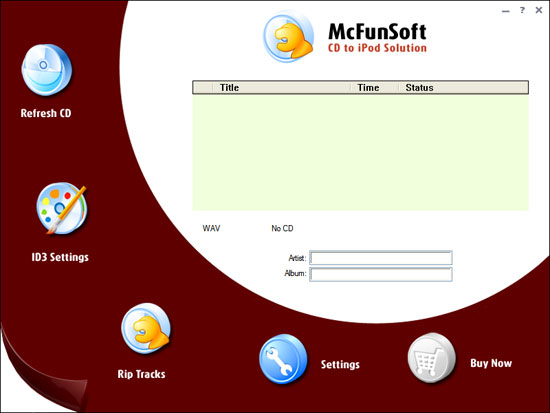Click the Buy Now shopping cart icon
This screenshot has height=413, width=550.
click(431, 358)
